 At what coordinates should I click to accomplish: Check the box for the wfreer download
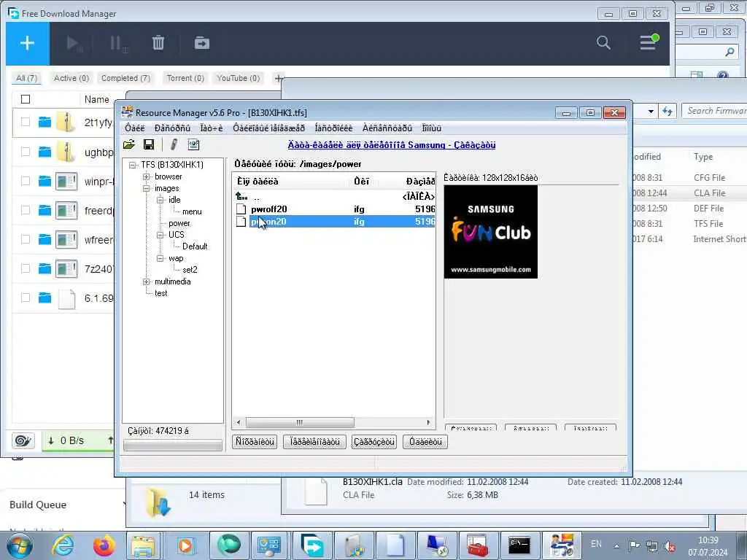26,239
